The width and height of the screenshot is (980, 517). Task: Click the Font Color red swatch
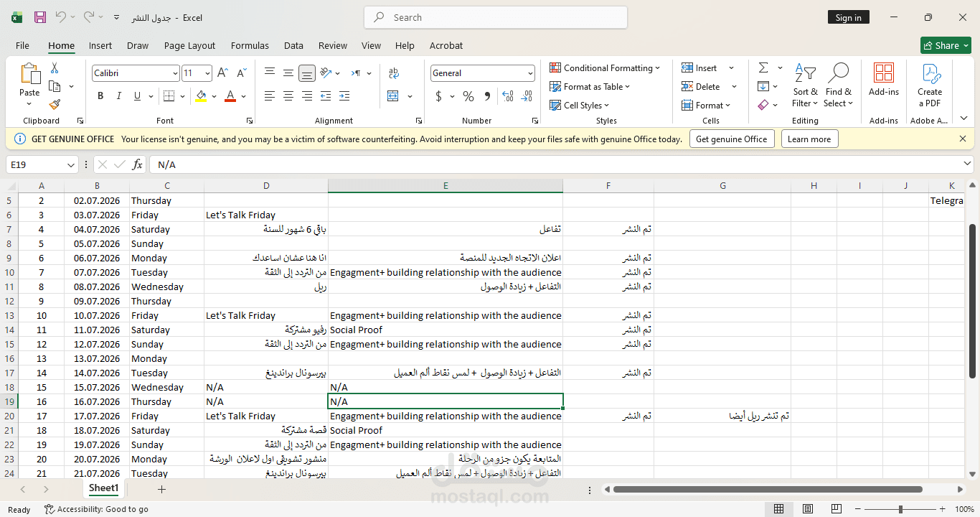(230, 96)
